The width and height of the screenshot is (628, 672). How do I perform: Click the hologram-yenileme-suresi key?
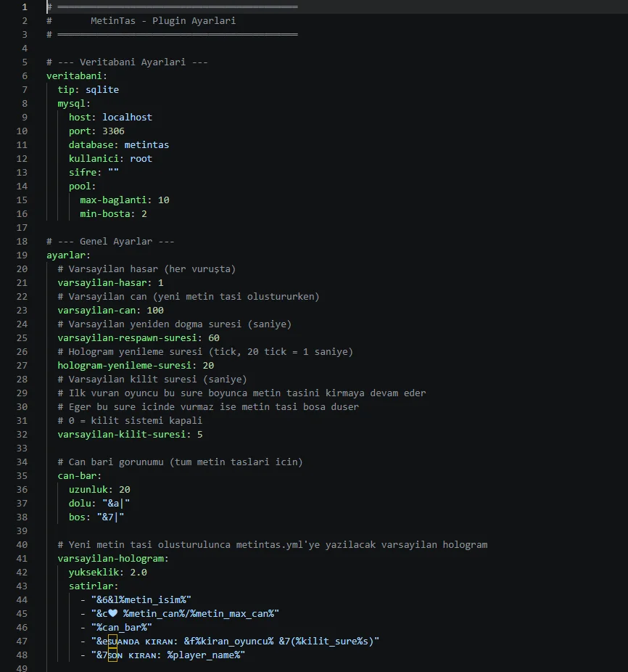[x=124, y=366]
